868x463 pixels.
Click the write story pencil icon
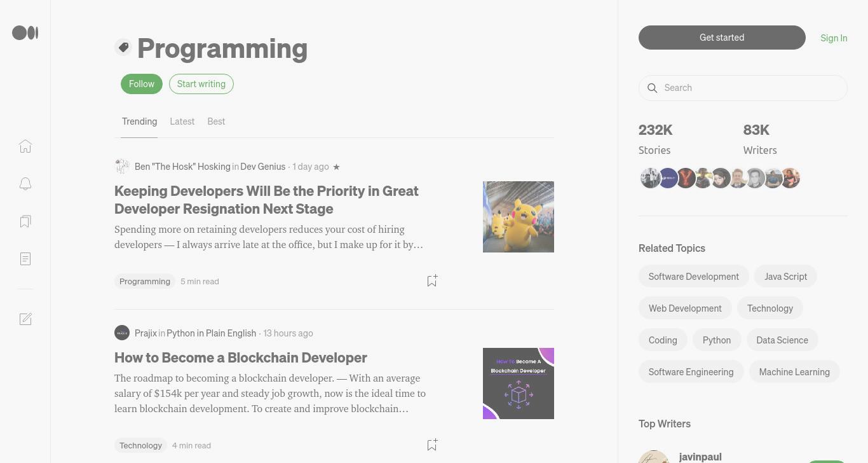click(x=25, y=319)
